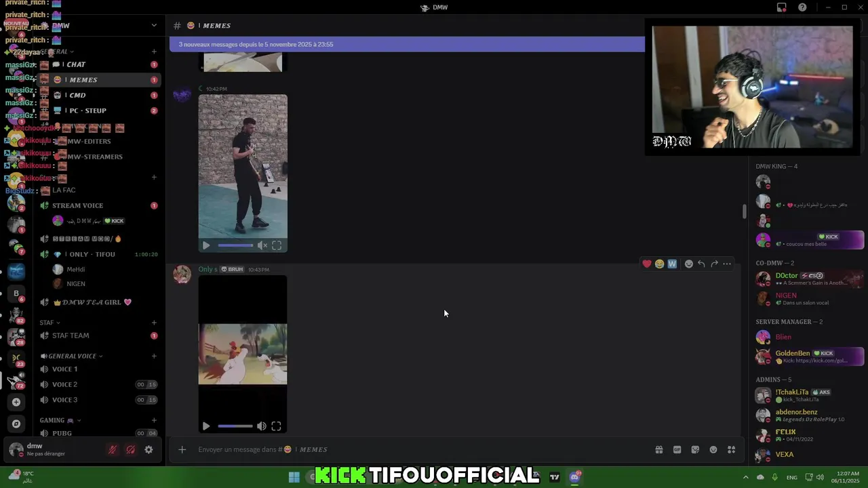Collapse the GENERAL VOICE category
Screen dimensions: 868x488
pos(71,356)
